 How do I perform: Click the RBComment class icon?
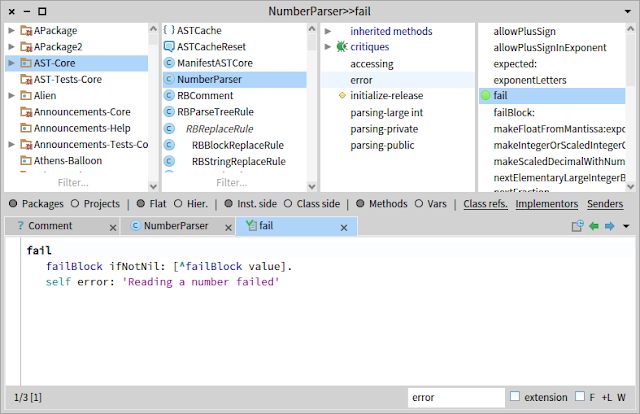[169, 96]
